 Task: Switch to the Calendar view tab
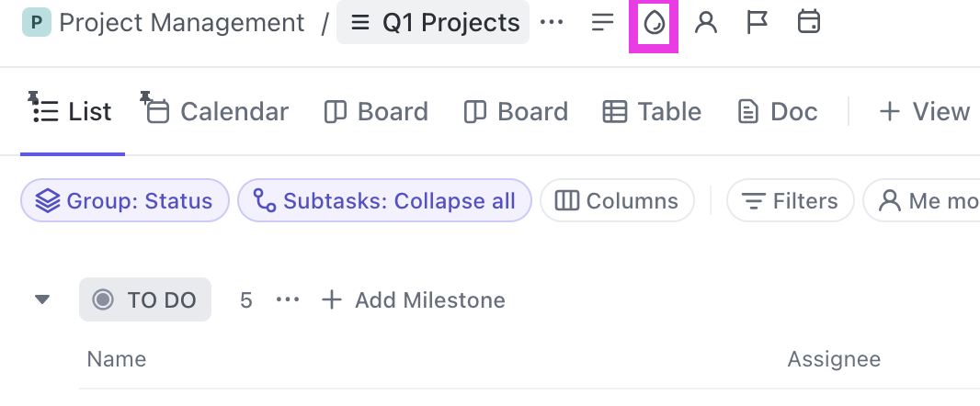point(216,112)
